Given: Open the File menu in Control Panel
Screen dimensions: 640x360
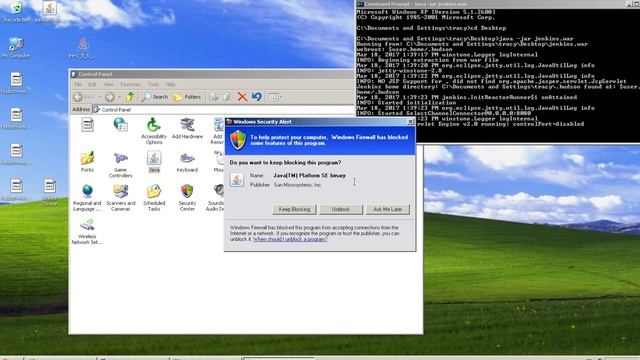Looking at the screenshot, I should click(x=78, y=84).
